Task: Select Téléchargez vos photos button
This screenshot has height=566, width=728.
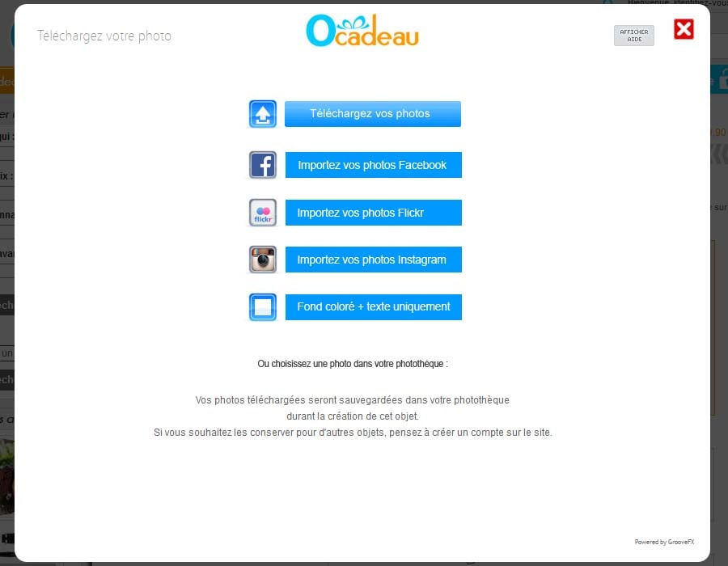Action: [373, 114]
